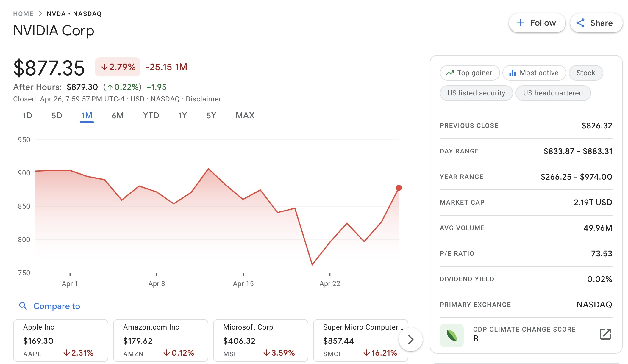
Task: Click the -25.15 1M change text
Action: click(166, 67)
